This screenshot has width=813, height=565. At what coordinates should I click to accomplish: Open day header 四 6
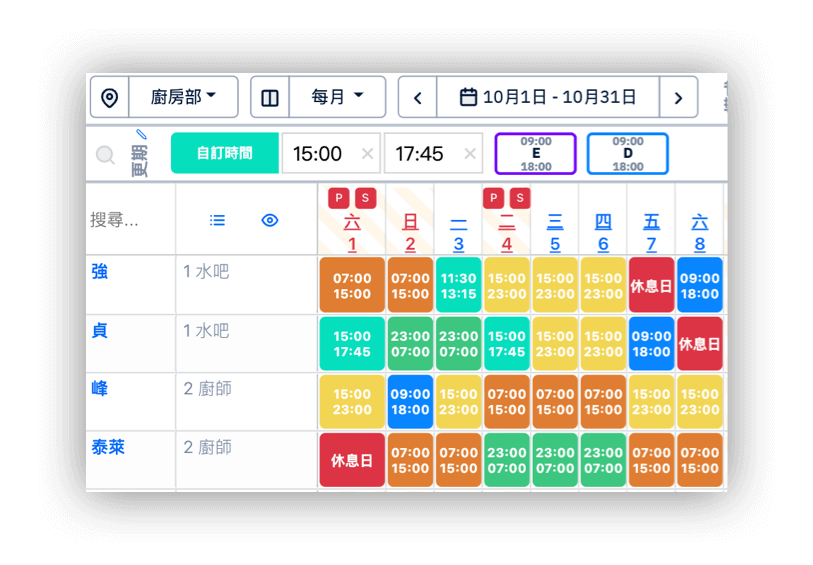(603, 233)
